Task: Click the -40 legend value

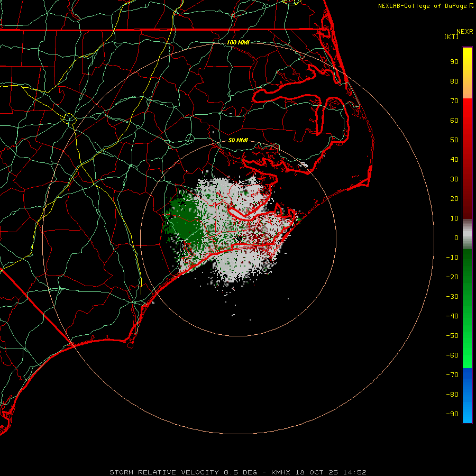Action: (x=452, y=316)
